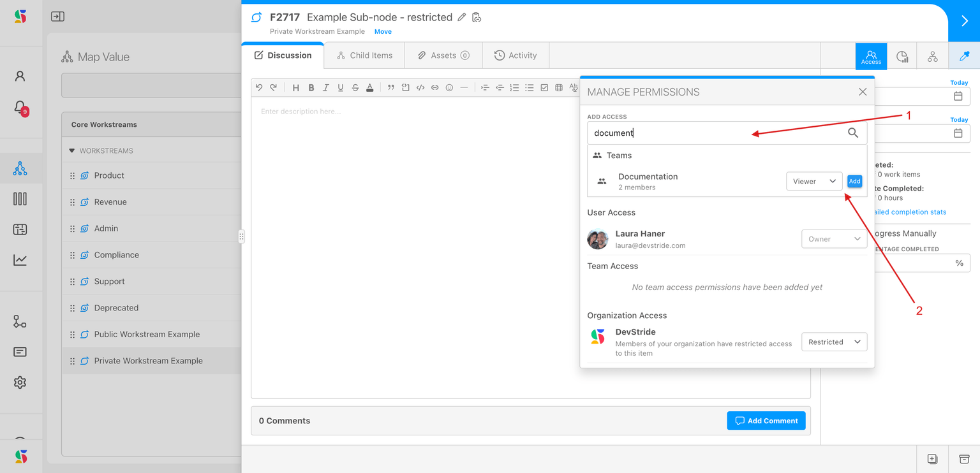
Task: Insert emoji using the smiley icon
Action: [x=449, y=88]
